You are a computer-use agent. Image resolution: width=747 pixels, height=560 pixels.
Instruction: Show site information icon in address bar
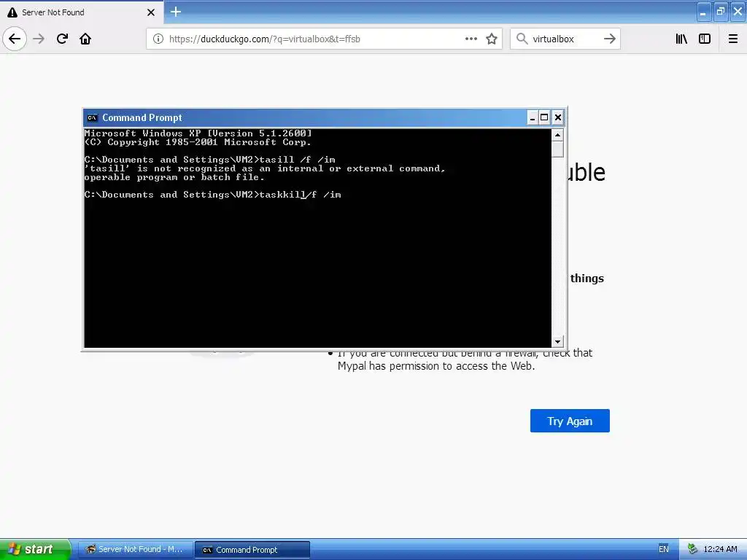[x=158, y=39]
